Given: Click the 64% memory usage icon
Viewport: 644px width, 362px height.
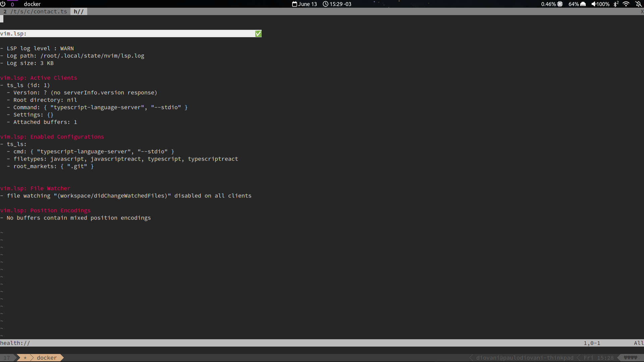Looking at the screenshot, I should pyautogui.click(x=583, y=4).
